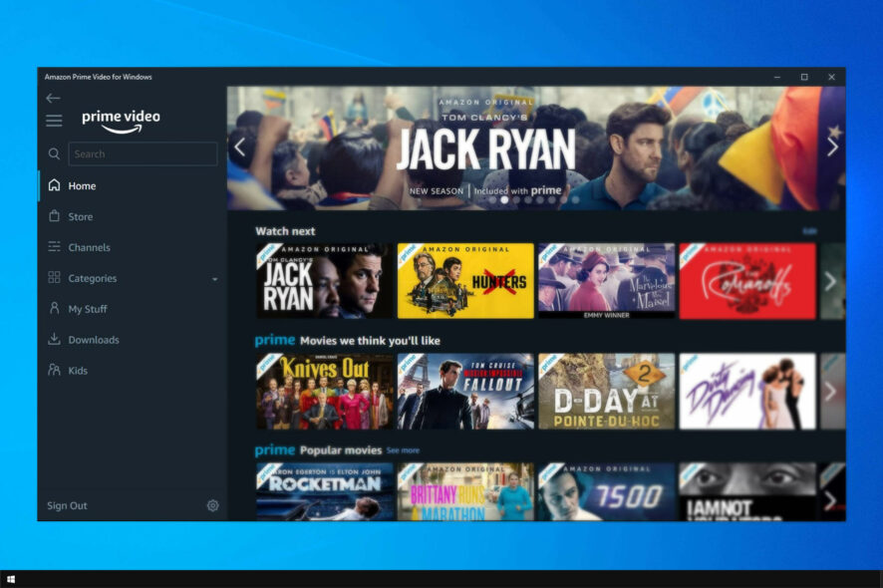Screen dimensions: 883x588
Task: Select the highlighted carousel page dot
Action: 504,200
